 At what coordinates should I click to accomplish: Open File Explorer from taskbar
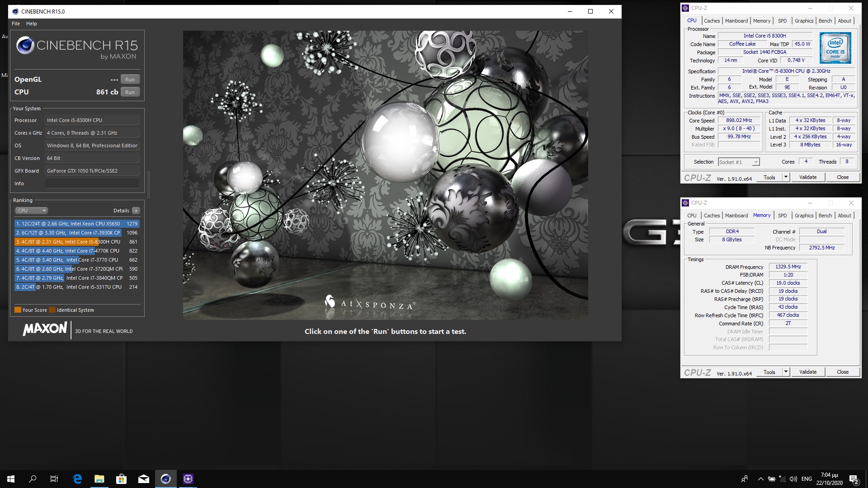[x=99, y=479]
